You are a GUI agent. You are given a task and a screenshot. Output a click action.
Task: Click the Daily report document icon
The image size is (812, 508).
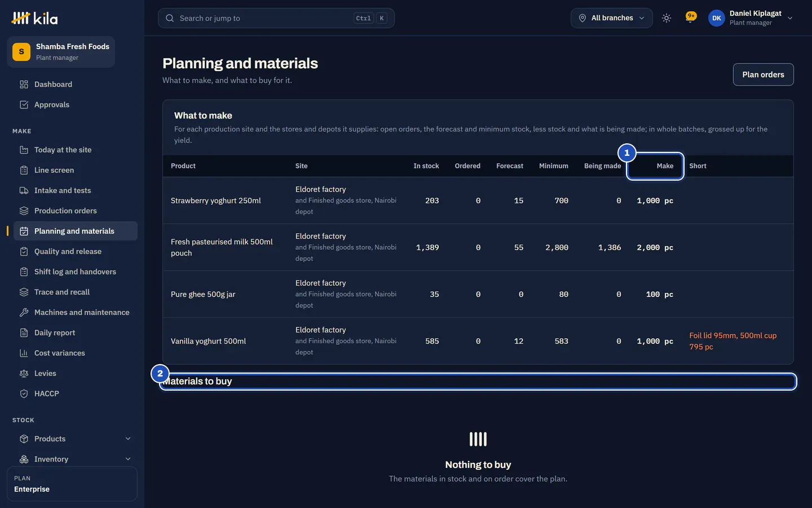[x=24, y=333]
